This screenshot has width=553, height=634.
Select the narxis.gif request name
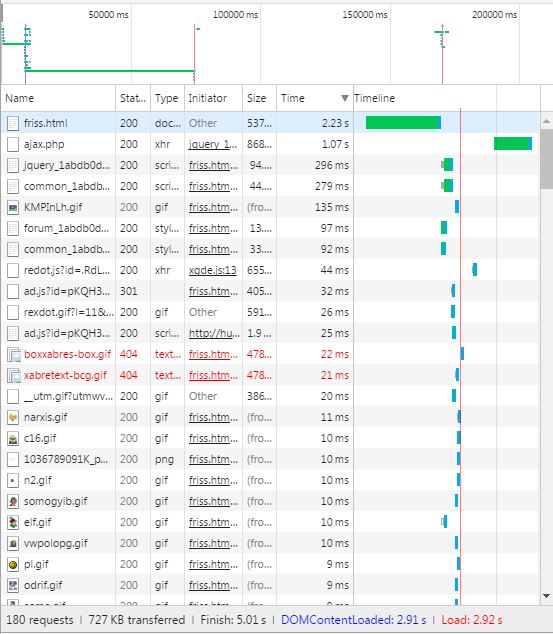46,417
